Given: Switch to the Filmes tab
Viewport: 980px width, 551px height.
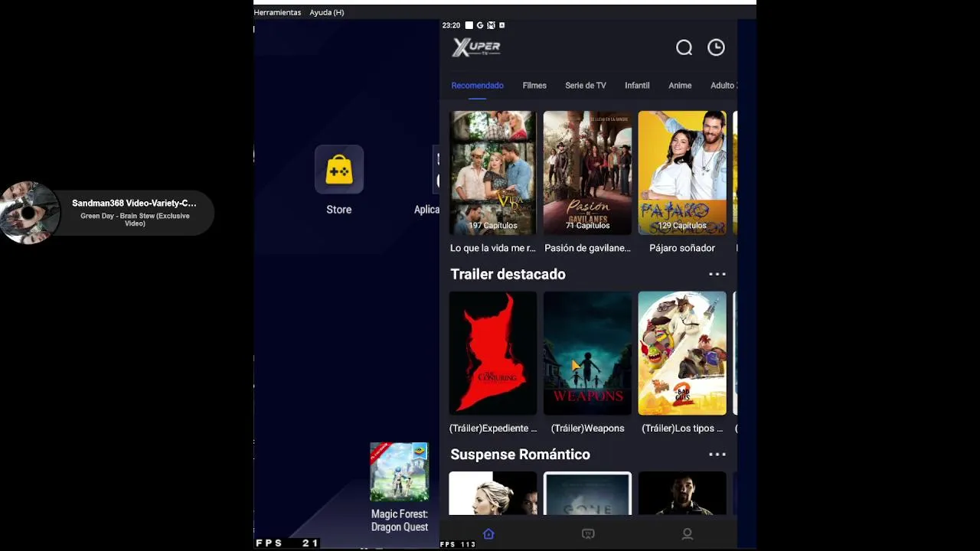Looking at the screenshot, I should pyautogui.click(x=534, y=86).
